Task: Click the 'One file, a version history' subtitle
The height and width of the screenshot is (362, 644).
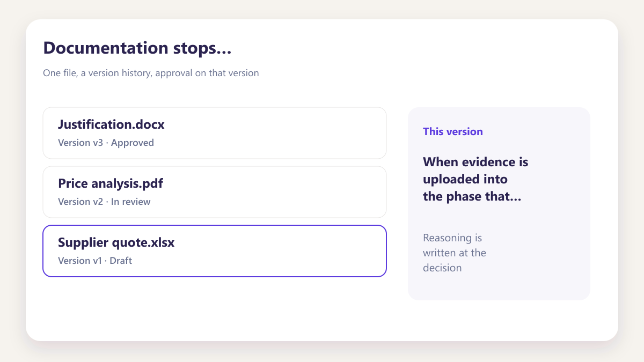Action: [x=151, y=73]
